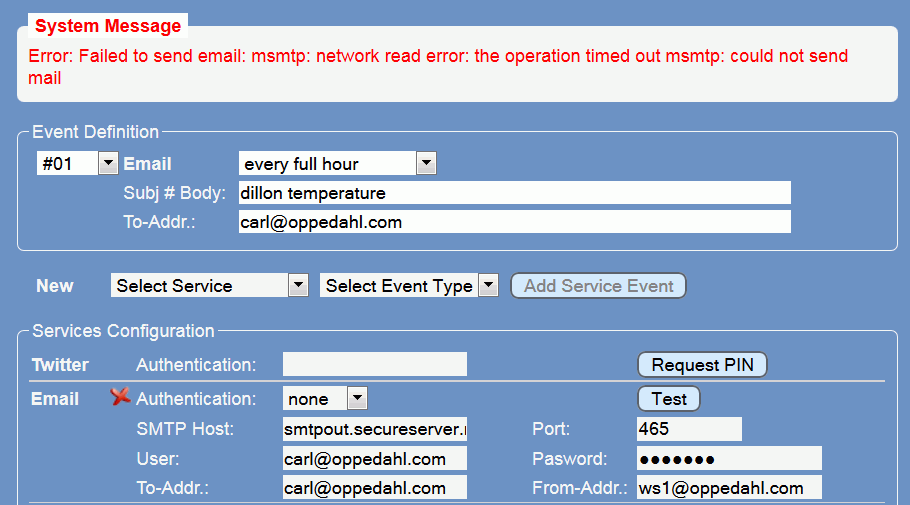
Task: Click the Port field showing 465
Action: coord(689,429)
